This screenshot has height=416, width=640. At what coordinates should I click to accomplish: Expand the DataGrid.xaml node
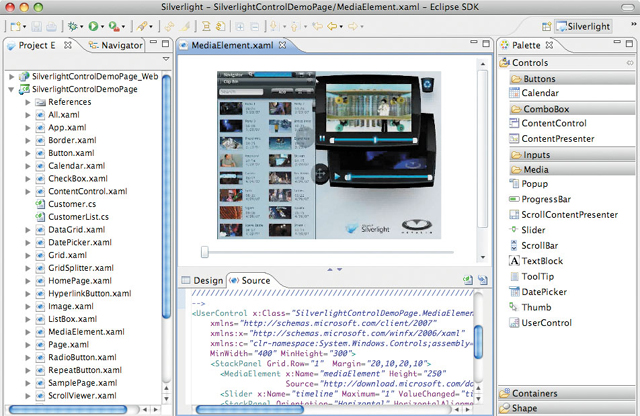pyautogui.click(x=28, y=230)
